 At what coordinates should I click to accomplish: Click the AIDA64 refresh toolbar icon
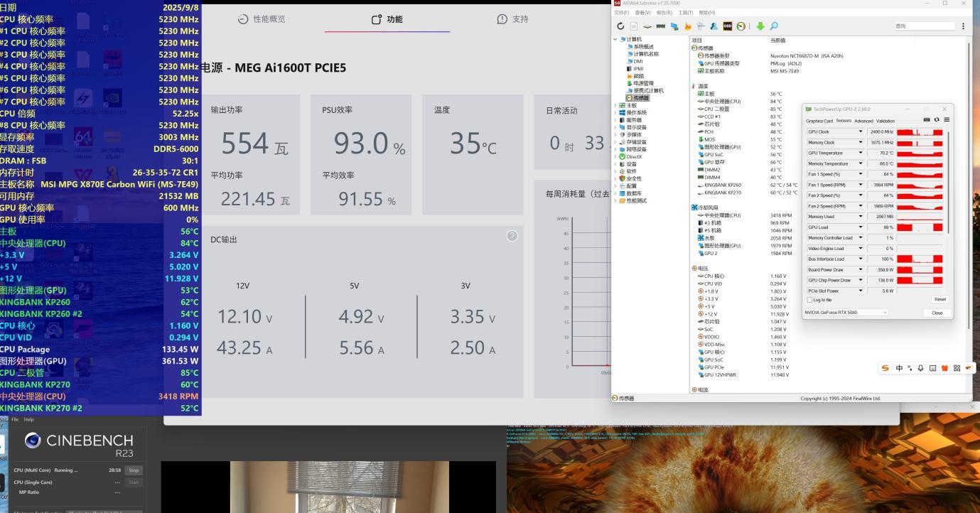tap(620, 26)
